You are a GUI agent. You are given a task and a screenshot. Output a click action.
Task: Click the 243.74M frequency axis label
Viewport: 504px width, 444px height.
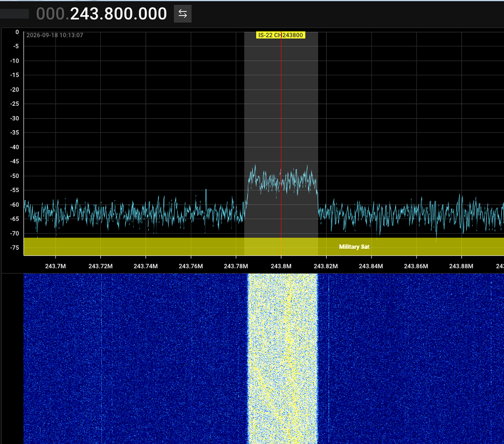[146, 266]
